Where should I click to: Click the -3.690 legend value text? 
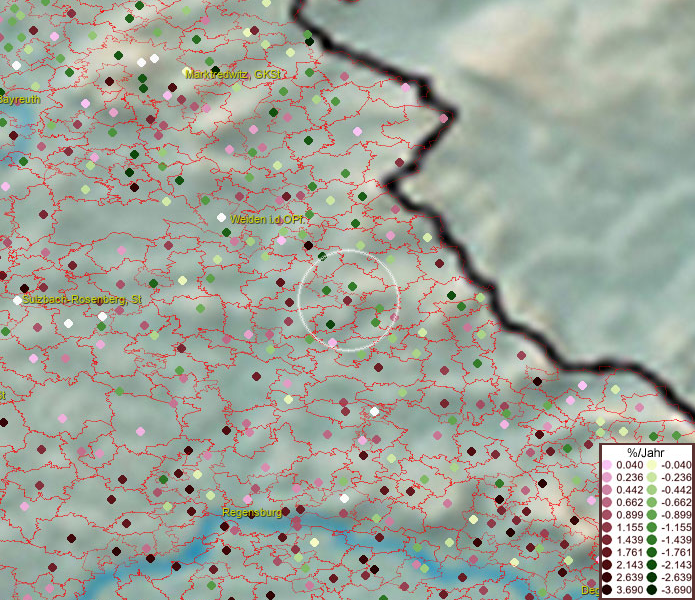pyautogui.click(x=676, y=590)
